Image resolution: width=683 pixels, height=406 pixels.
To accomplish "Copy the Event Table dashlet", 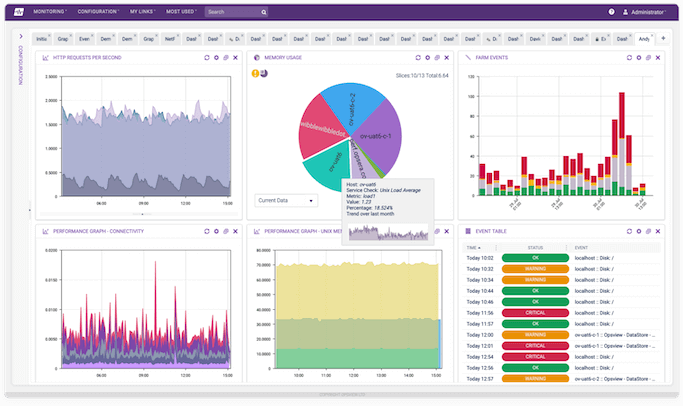I will point(646,231).
